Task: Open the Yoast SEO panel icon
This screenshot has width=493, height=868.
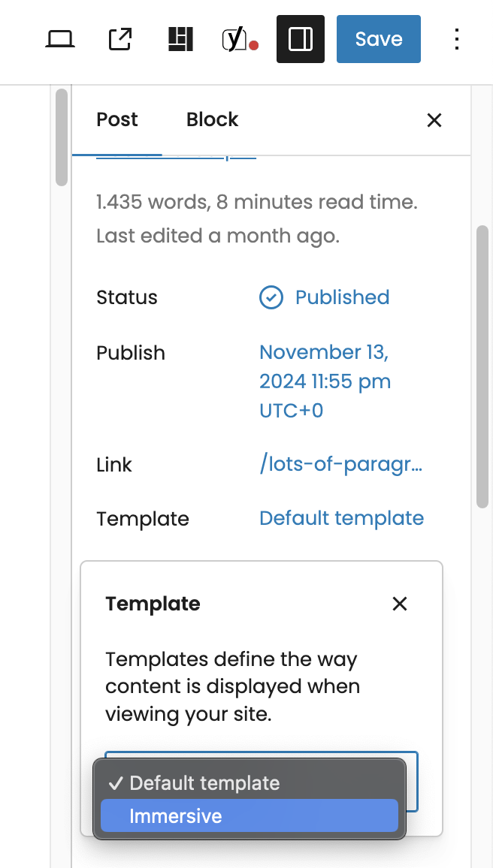Action: (238, 39)
